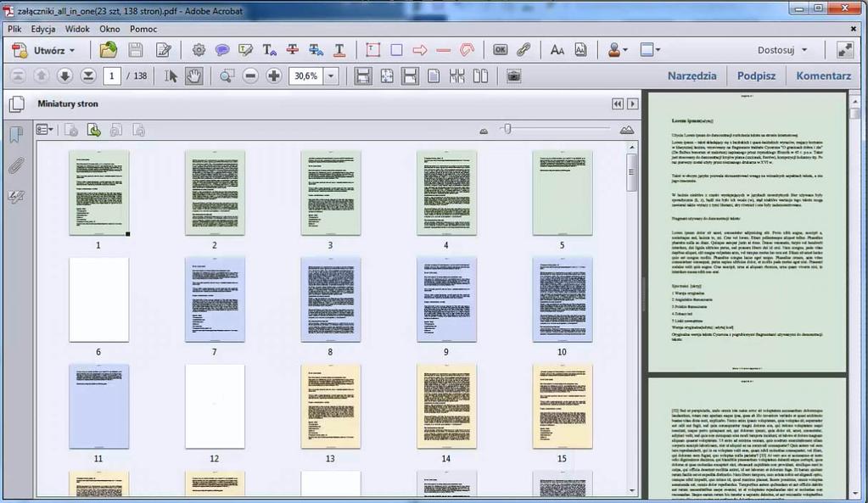Open the Okno menu

tap(109, 29)
